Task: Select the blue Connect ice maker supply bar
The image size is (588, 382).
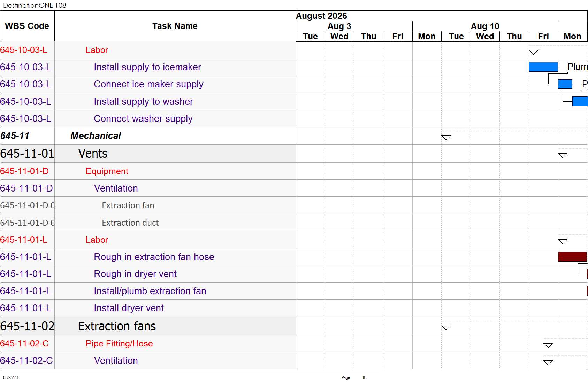Action: [565, 84]
